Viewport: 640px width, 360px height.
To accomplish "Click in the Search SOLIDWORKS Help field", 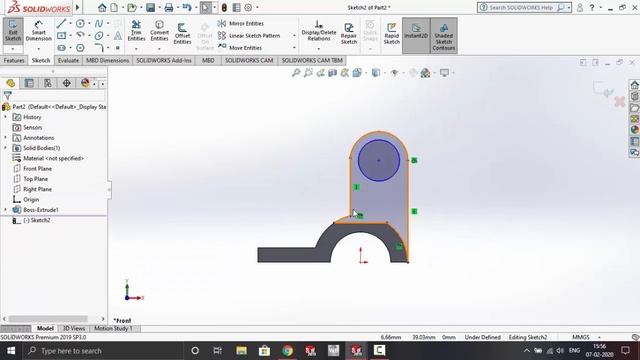I will pyautogui.click(x=521, y=7).
